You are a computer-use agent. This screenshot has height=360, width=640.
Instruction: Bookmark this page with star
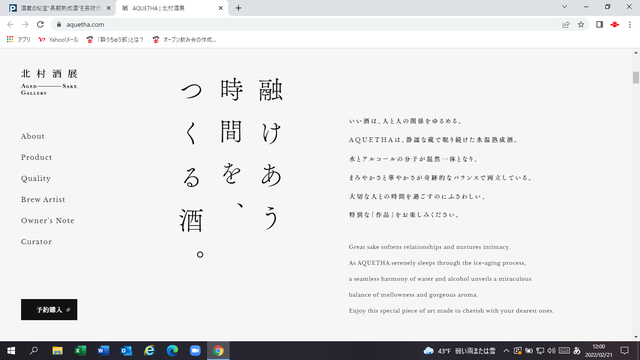click(x=581, y=24)
